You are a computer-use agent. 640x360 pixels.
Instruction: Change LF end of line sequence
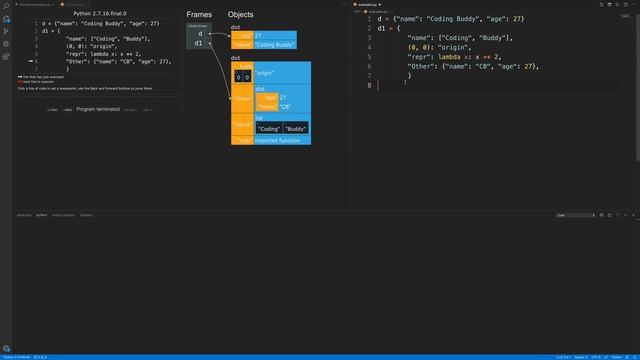[x=606, y=357]
